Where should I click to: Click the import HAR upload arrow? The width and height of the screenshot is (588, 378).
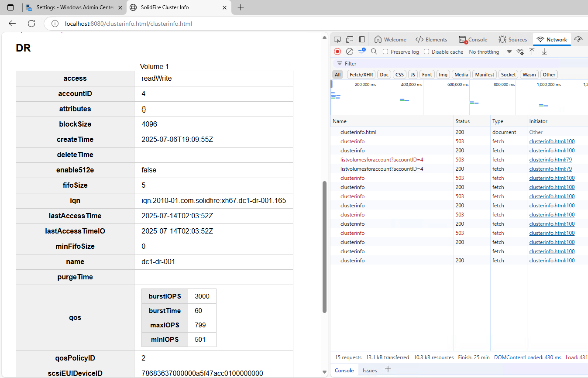pyautogui.click(x=532, y=52)
